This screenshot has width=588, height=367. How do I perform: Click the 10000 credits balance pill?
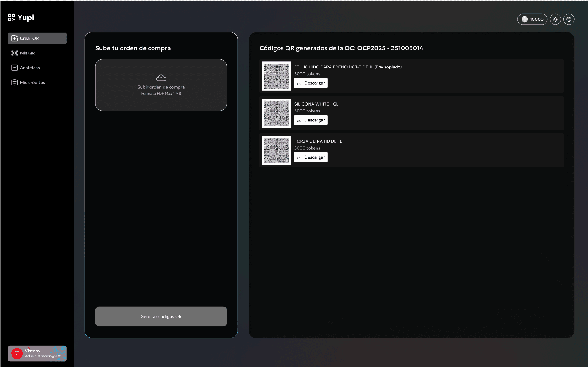(532, 19)
